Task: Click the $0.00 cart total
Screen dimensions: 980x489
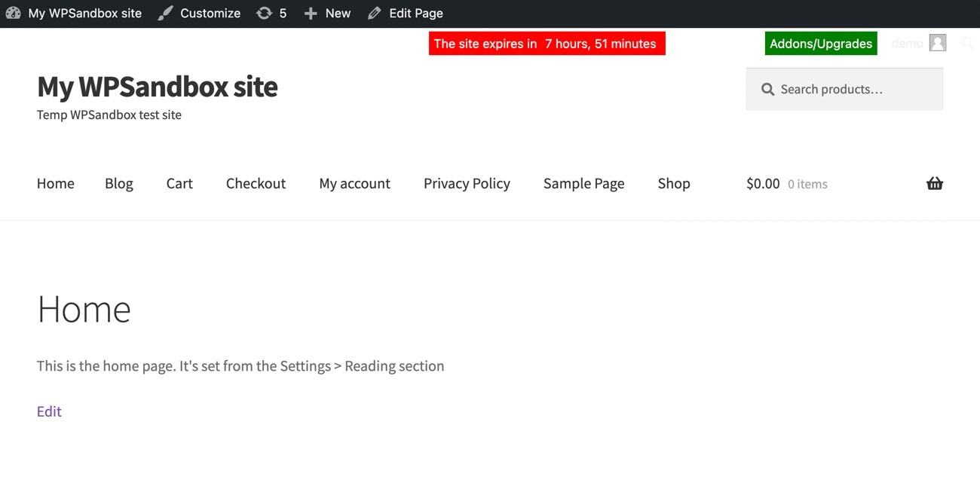Action: click(762, 183)
